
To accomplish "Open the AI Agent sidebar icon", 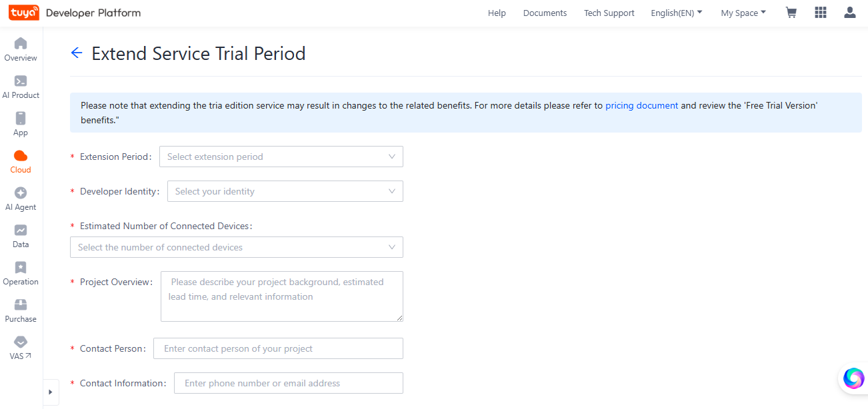I will tap(21, 193).
